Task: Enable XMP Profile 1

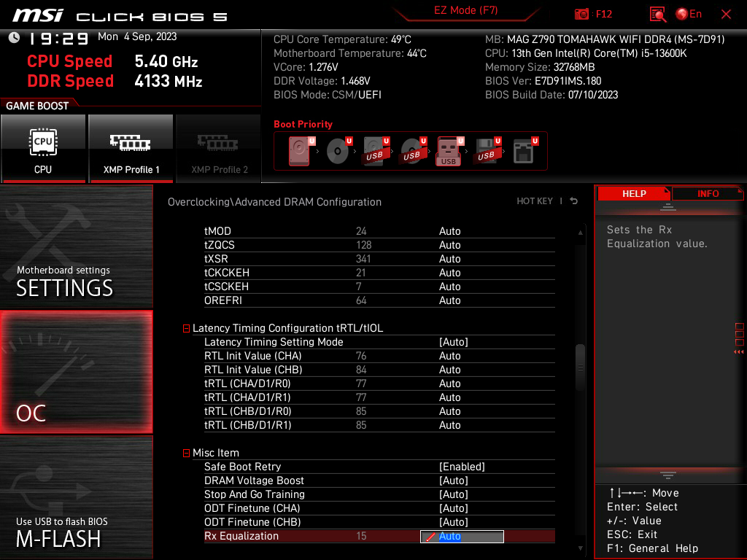Action: [x=131, y=148]
